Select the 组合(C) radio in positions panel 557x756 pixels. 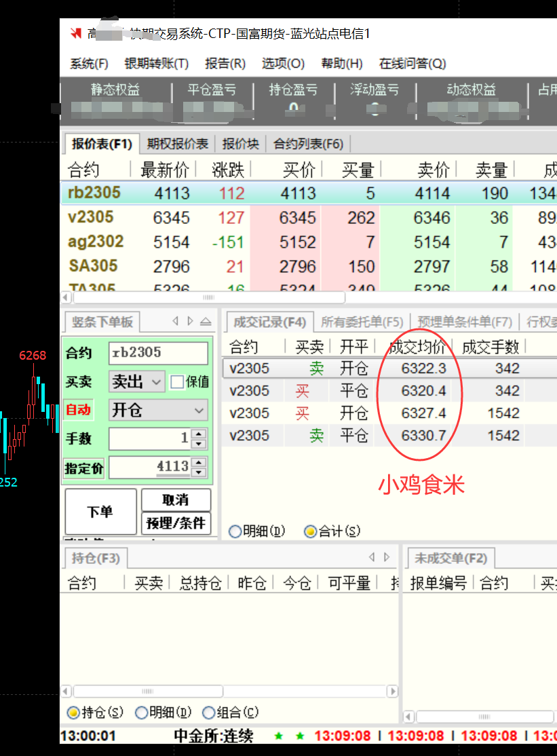tap(209, 713)
